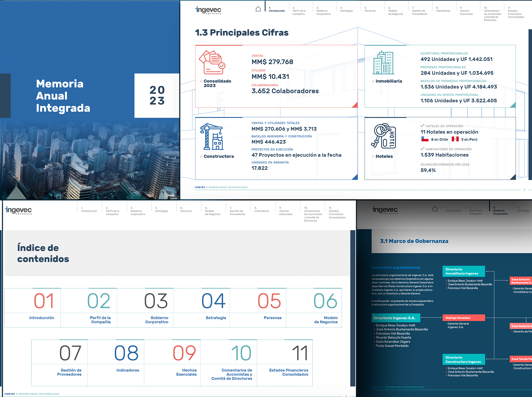
Task: Select index tile 03 Gobierno Corporativo
Action: point(145,308)
